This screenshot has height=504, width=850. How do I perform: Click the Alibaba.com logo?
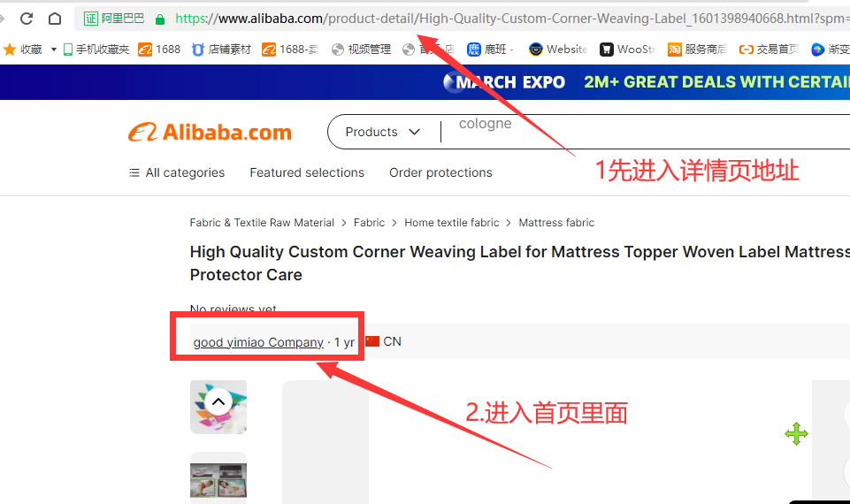pyautogui.click(x=210, y=133)
